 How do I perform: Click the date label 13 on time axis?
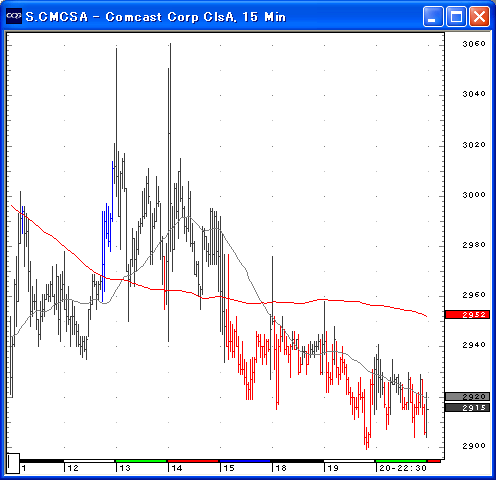(x=125, y=468)
